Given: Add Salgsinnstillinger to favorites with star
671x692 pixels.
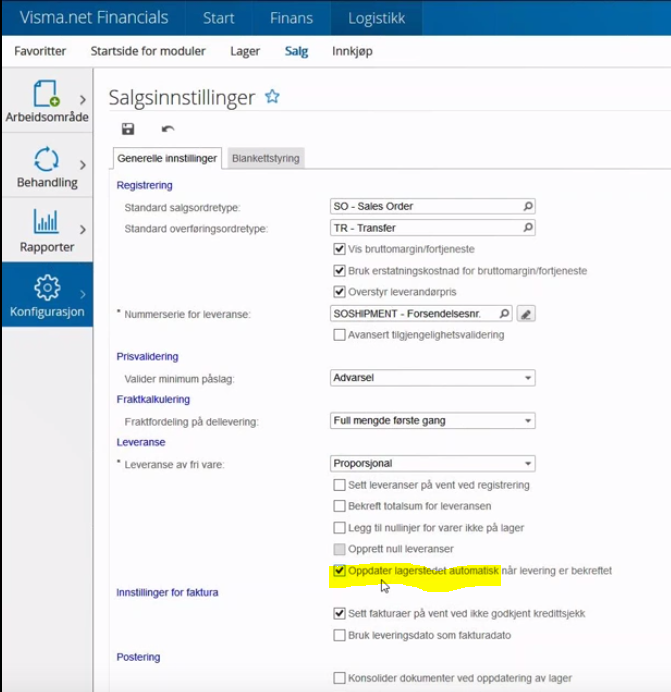Looking at the screenshot, I should (x=272, y=96).
